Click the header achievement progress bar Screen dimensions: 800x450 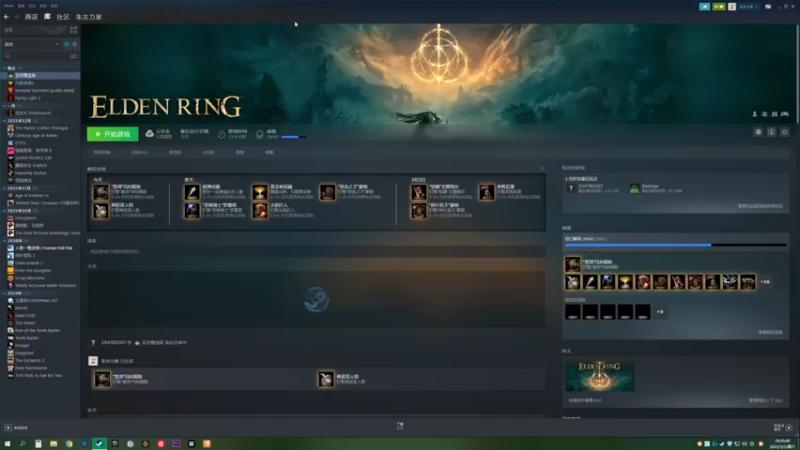pyautogui.click(x=294, y=137)
